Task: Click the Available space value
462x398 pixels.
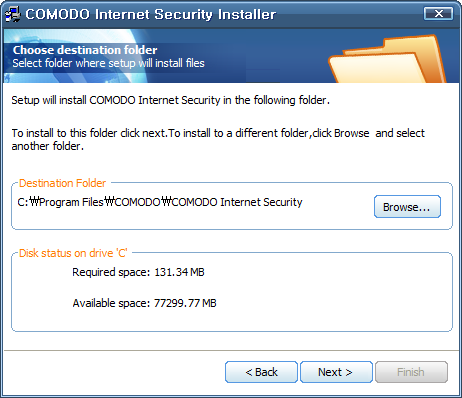Action: 185,303
